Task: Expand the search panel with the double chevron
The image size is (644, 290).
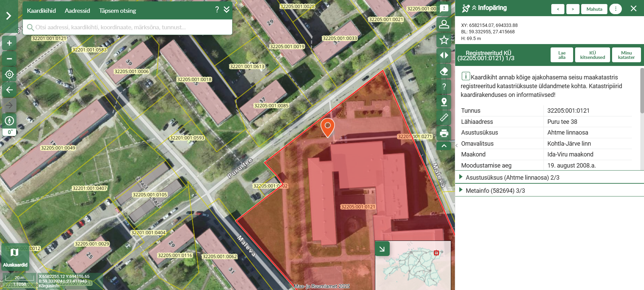Action: pos(227,9)
